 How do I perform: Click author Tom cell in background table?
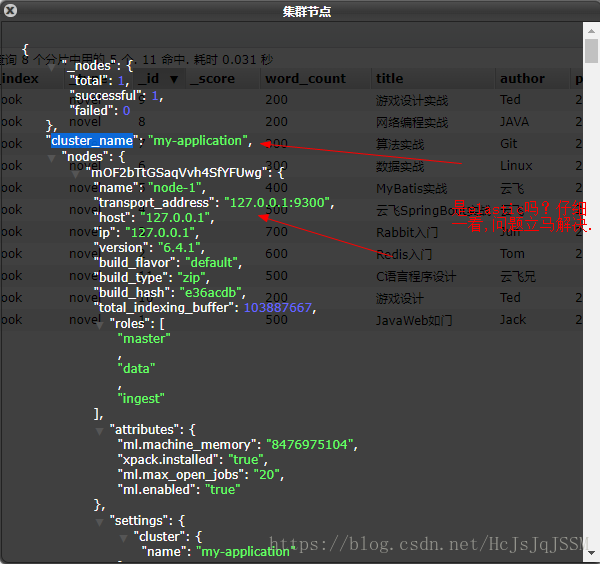pyautogui.click(x=512, y=254)
